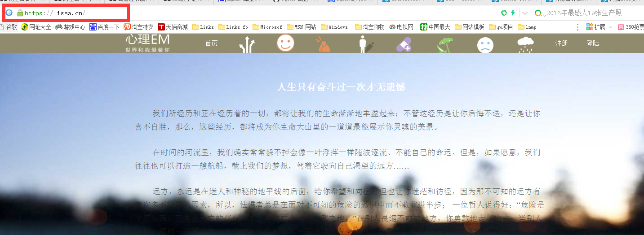Open the 淘宝购物 bookmark folder
Screen dimensions: 644x235
click(x=370, y=27)
